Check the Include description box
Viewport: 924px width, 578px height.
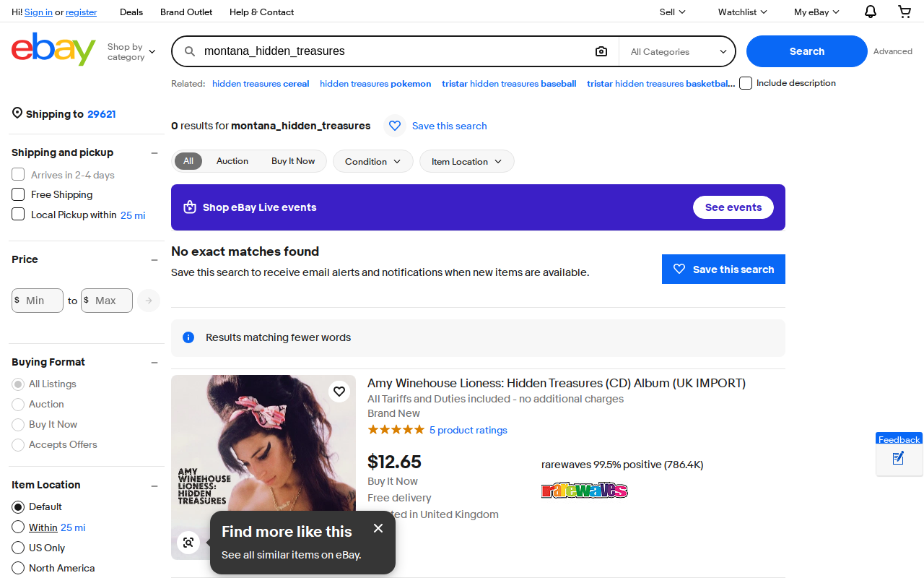click(746, 83)
